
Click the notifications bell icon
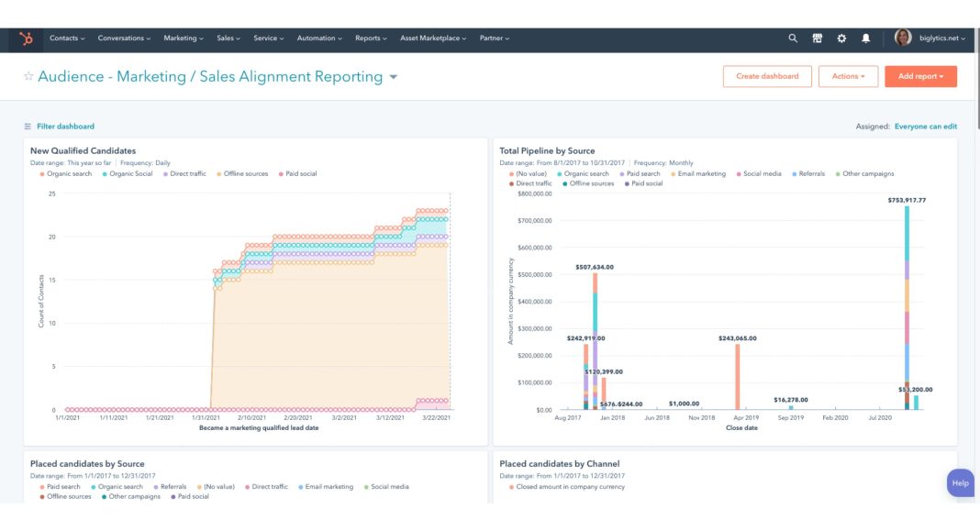coord(863,38)
